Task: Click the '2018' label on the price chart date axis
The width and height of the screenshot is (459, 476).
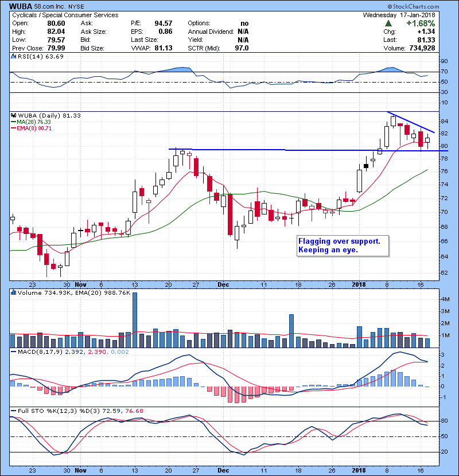Action: (359, 284)
